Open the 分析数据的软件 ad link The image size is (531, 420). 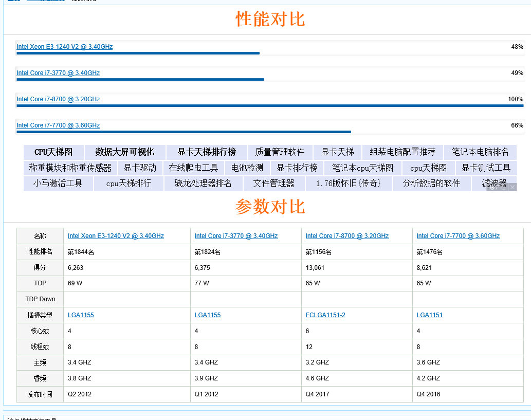tap(432, 184)
